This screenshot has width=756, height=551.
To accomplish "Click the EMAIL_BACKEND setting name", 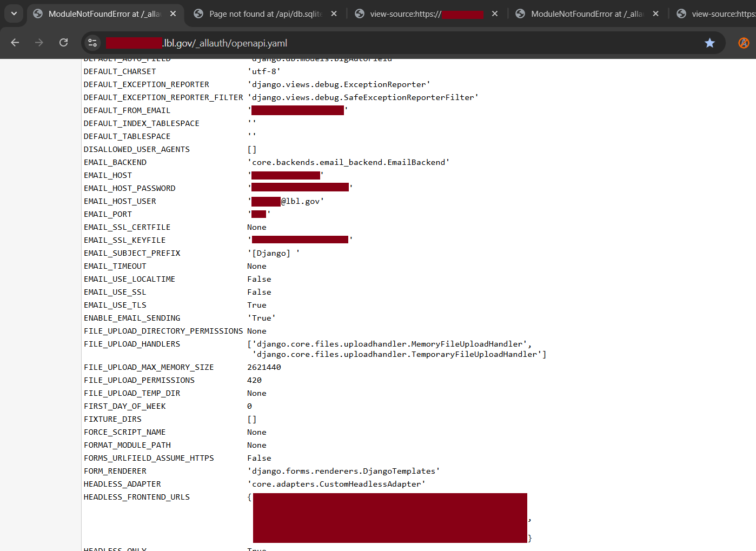I will [115, 162].
